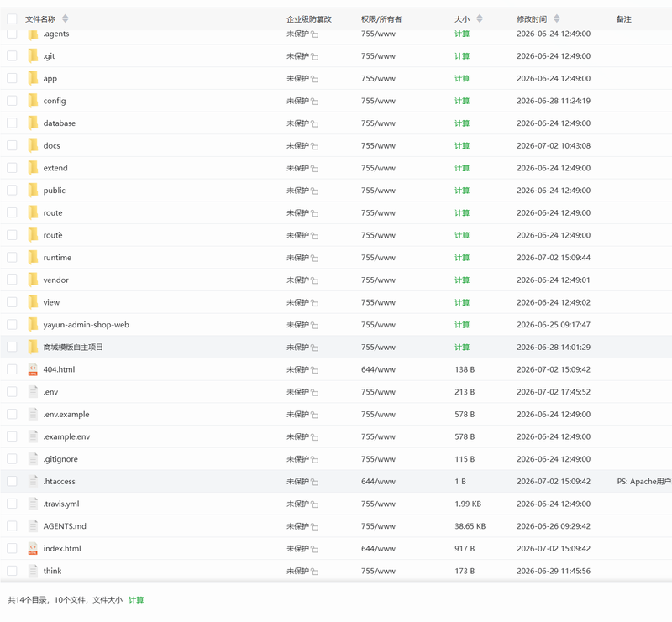Click the lock icon in the .gitignore row
Image resolution: width=672 pixels, height=622 pixels.
click(x=314, y=460)
